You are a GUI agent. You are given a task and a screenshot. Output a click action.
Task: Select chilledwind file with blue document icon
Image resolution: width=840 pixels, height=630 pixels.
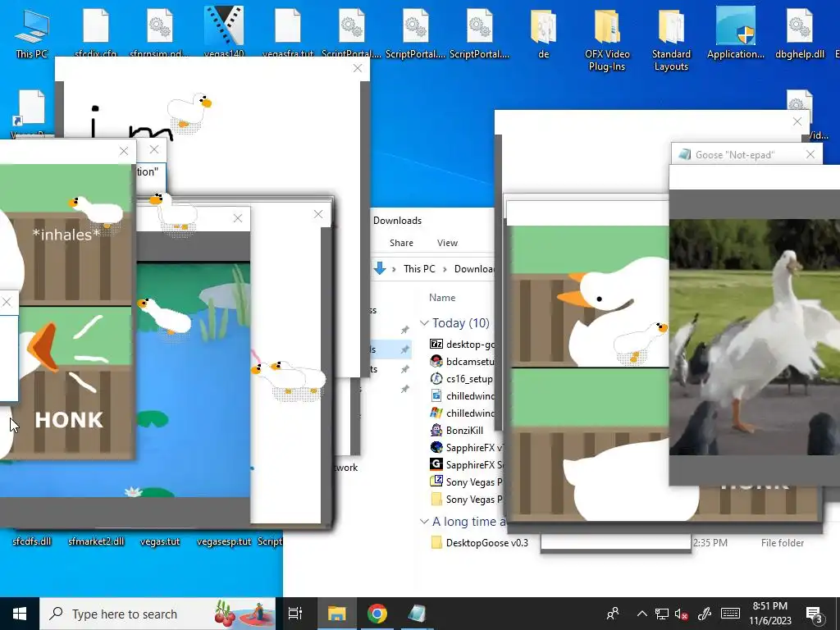[x=463, y=395]
